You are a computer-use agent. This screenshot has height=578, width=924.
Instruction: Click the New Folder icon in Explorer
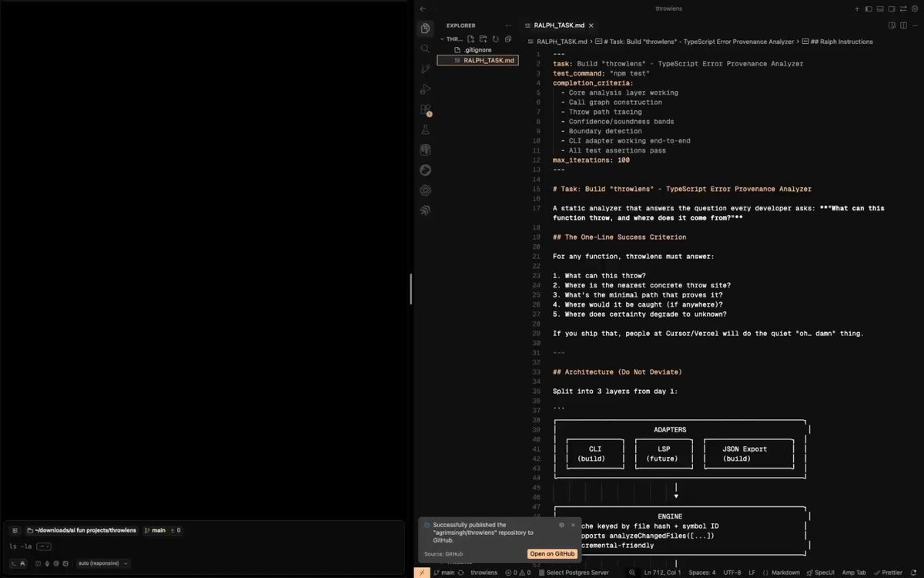click(x=483, y=39)
